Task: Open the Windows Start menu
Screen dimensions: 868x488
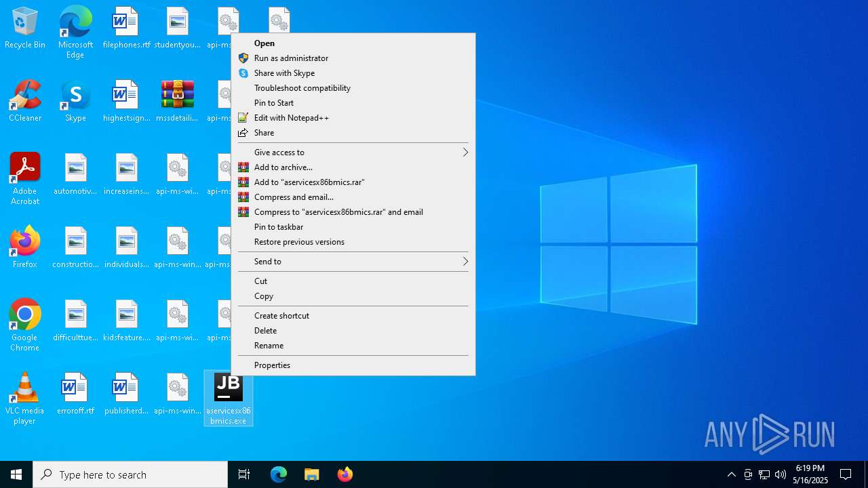Action: point(16,474)
